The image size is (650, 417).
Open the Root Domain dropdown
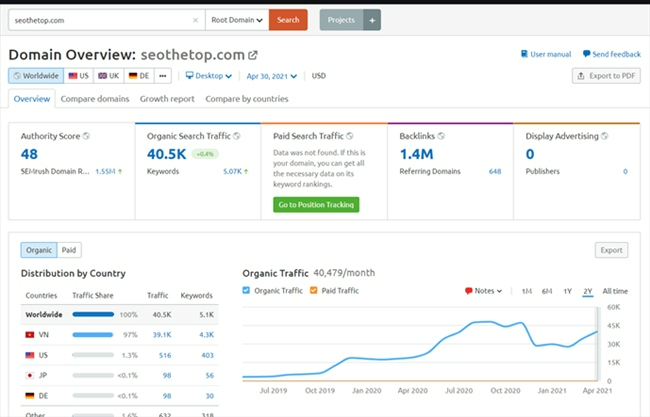[237, 20]
